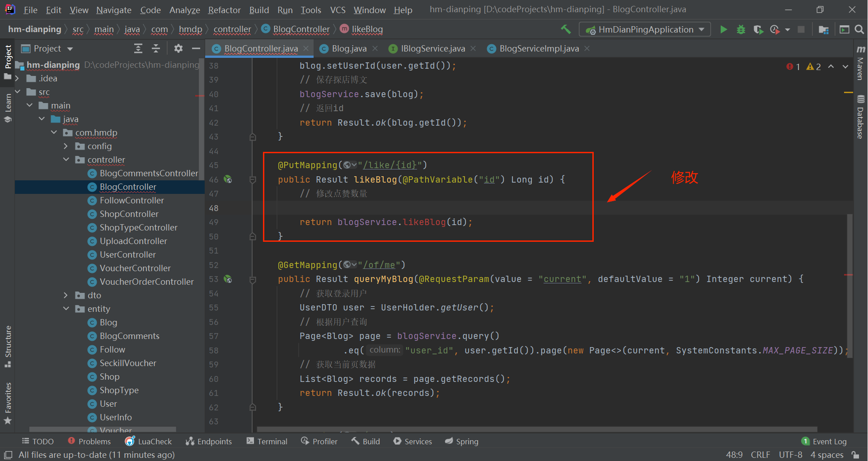Screen dimensions: 868x461
Task: Start debugging with the bug icon
Action: click(741, 29)
